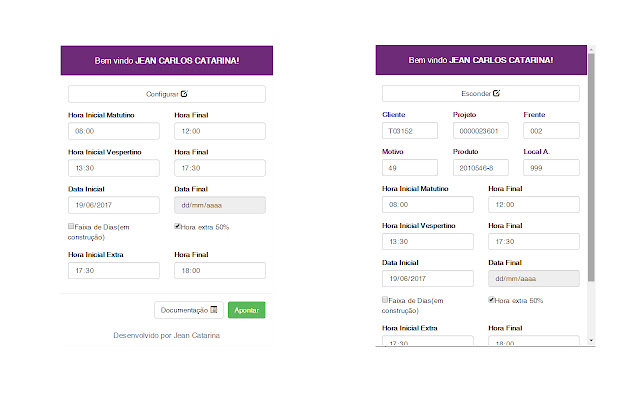Click the scrollbar down arrow in the right panel
The height and width of the screenshot is (400, 640).
(x=591, y=341)
